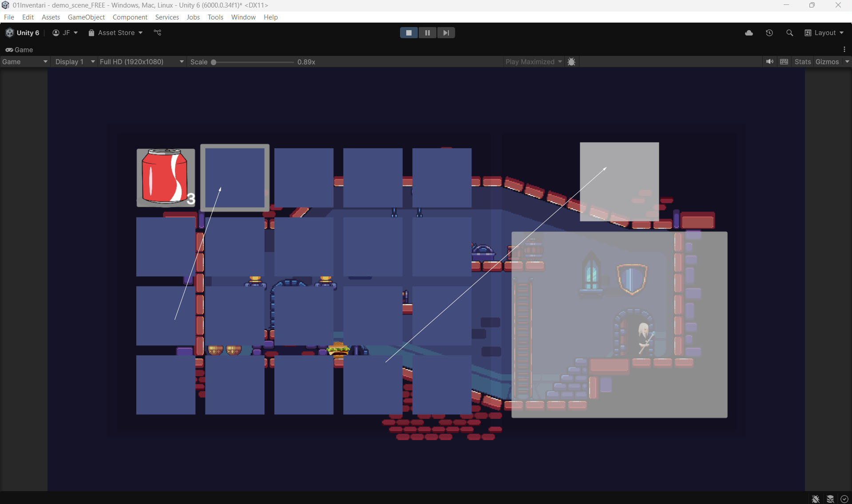Open the undo history icon

[769, 33]
